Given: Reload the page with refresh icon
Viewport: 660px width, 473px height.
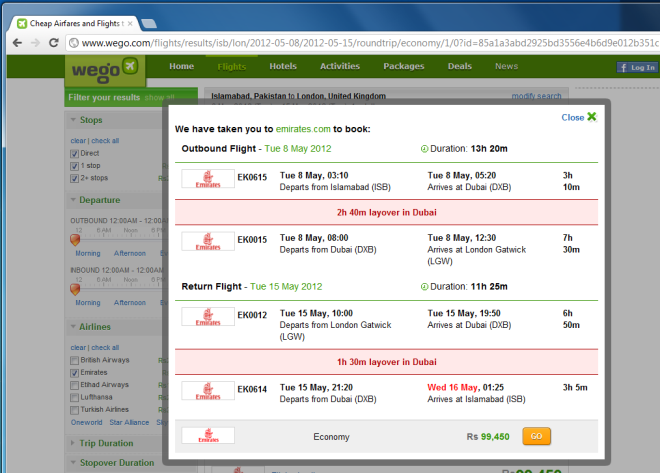Looking at the screenshot, I should point(53,43).
